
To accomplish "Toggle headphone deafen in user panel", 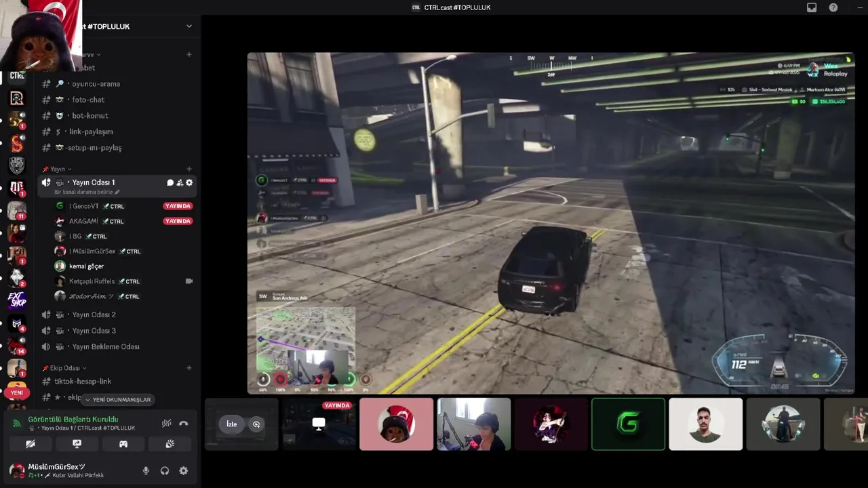I will point(165,471).
